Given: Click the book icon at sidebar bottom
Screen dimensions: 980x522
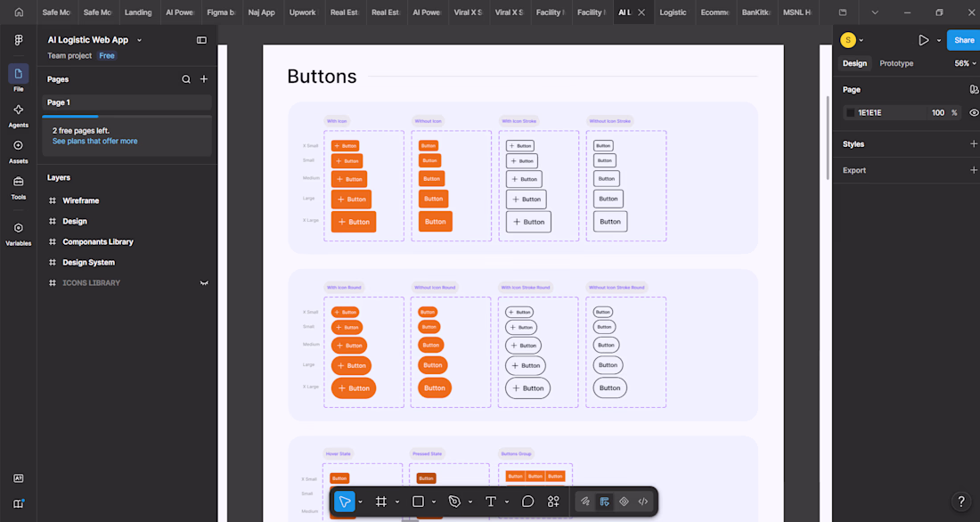Looking at the screenshot, I should [x=18, y=503].
